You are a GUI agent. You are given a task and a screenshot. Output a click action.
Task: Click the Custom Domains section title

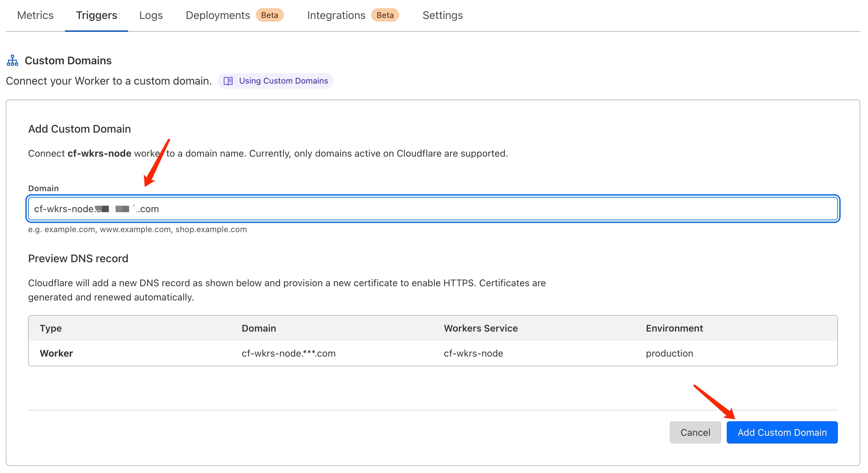coord(68,61)
